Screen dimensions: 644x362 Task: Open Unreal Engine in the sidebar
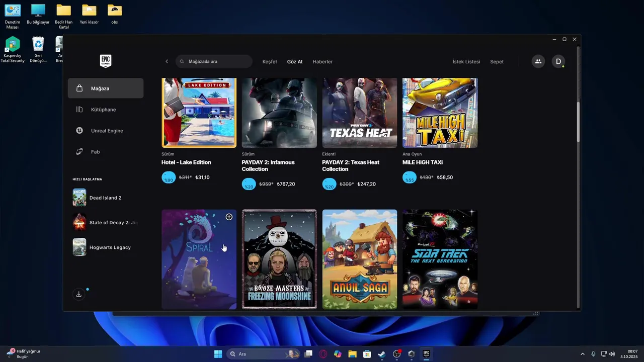[106, 130]
